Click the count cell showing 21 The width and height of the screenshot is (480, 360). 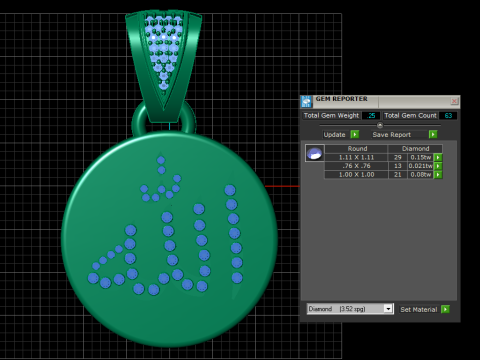398,175
